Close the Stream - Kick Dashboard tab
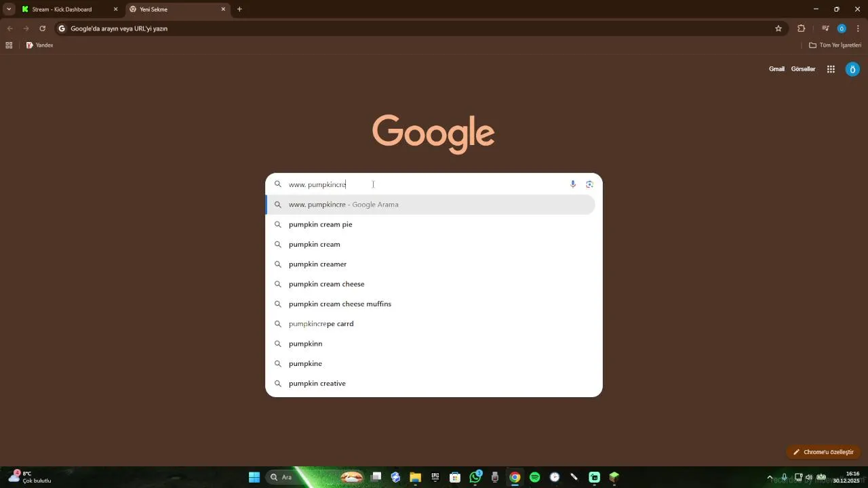868x488 pixels. point(115,9)
